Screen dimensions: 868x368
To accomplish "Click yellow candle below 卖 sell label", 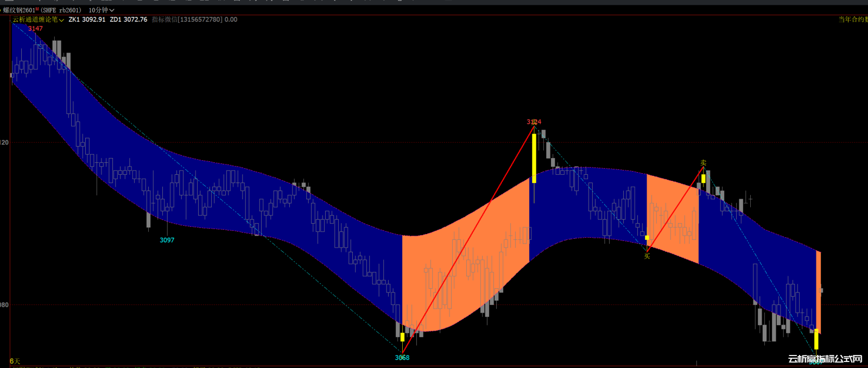I will coord(703,178).
